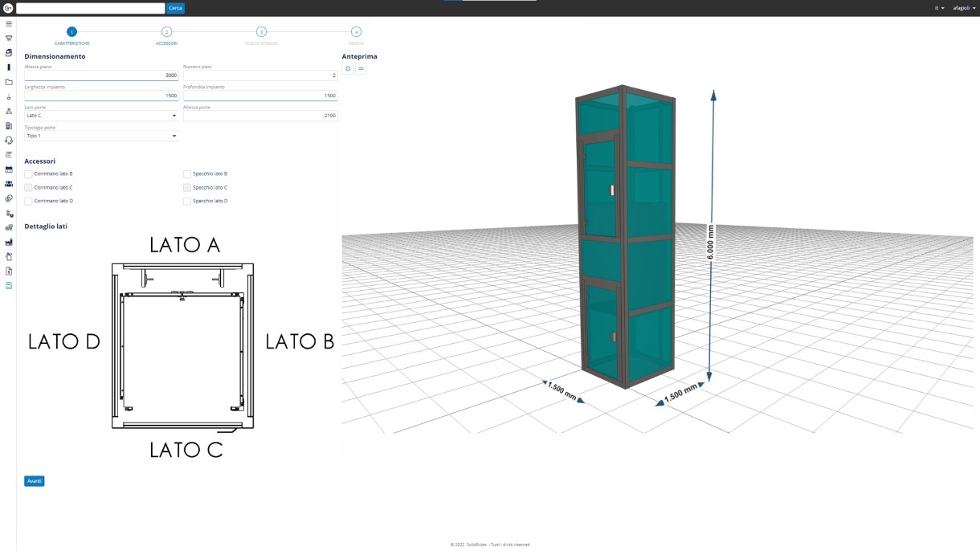This screenshot has width=980, height=551.
Task: Toggle Specchio lato C checkbox
Action: [x=187, y=187]
